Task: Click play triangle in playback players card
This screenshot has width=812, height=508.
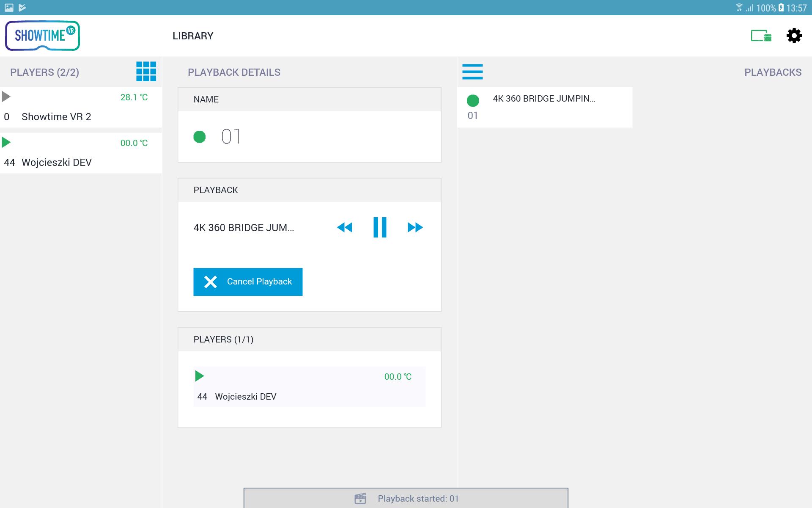Action: (x=199, y=376)
